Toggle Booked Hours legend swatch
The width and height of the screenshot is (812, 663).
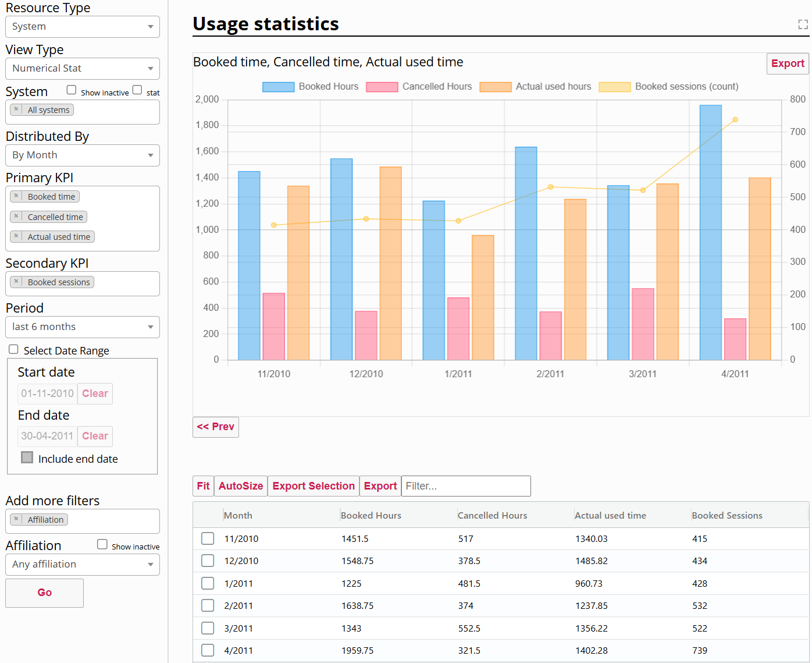click(x=278, y=87)
